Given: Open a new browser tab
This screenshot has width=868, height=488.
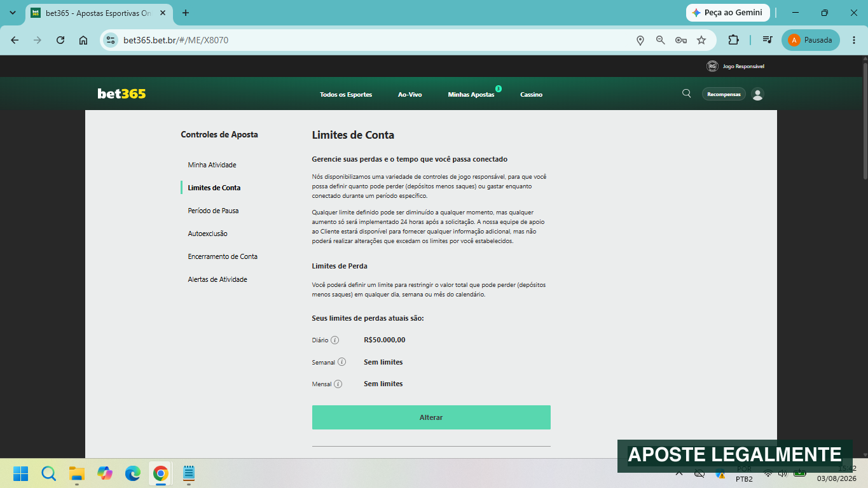Looking at the screenshot, I should pyautogui.click(x=186, y=13).
